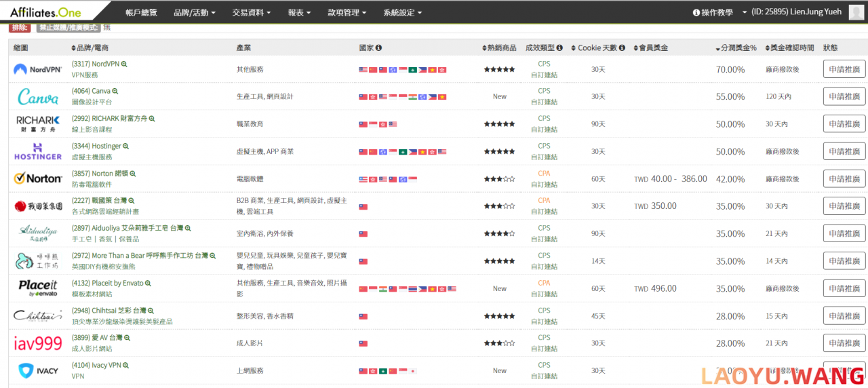Click 申請推廣 for 愛 AV 台灣
The height and width of the screenshot is (388, 868).
(844, 343)
